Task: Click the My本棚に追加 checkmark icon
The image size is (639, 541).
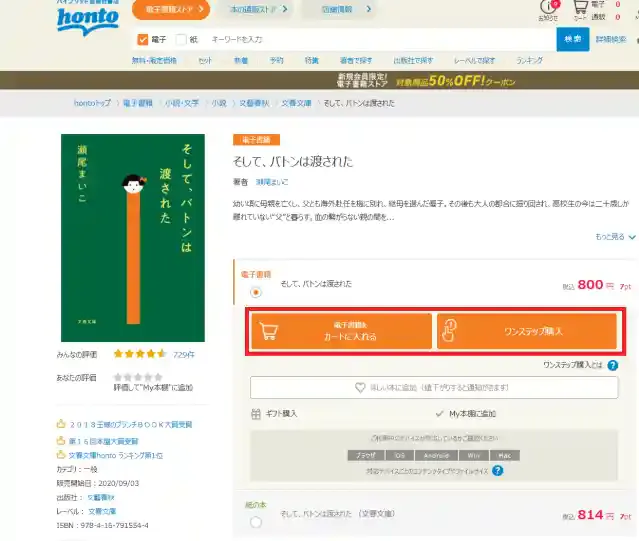Action: pyautogui.click(x=439, y=414)
